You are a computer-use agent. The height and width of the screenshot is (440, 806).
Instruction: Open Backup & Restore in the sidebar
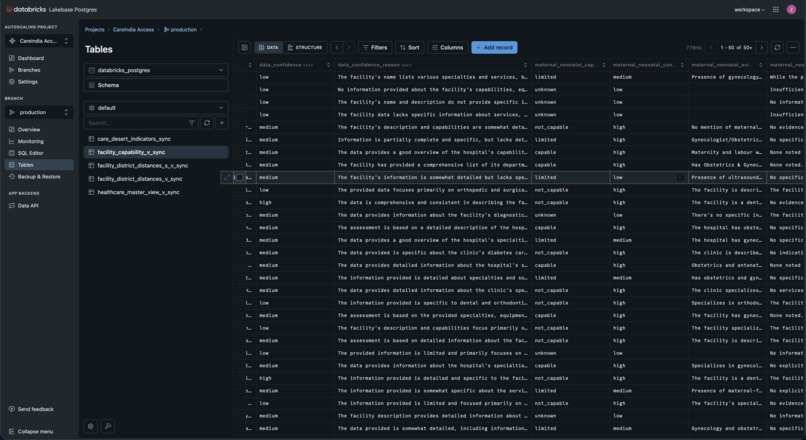(39, 177)
